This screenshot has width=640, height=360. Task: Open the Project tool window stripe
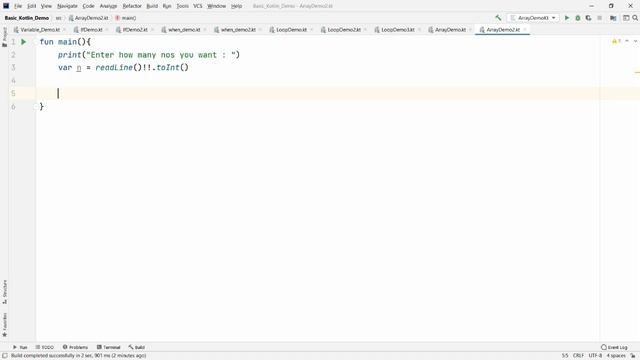click(4, 37)
